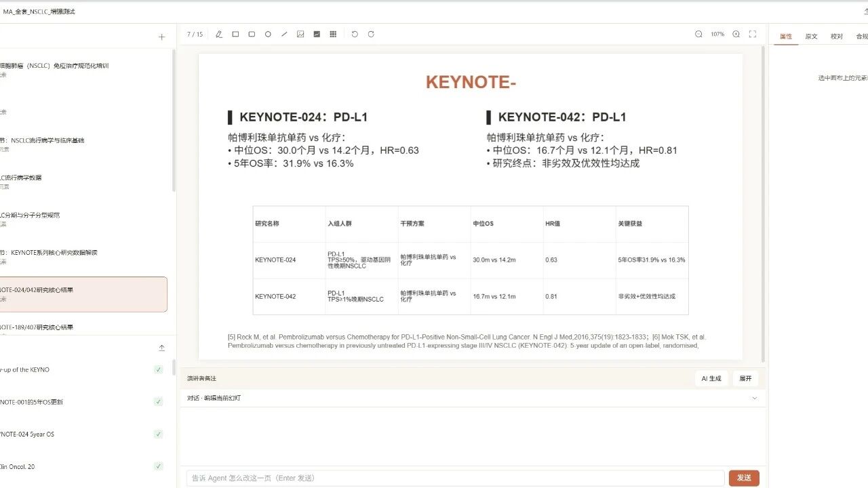Image resolution: width=868 pixels, height=488 pixels.
Task: Insert a chart using the chart icon
Action: point(317,34)
